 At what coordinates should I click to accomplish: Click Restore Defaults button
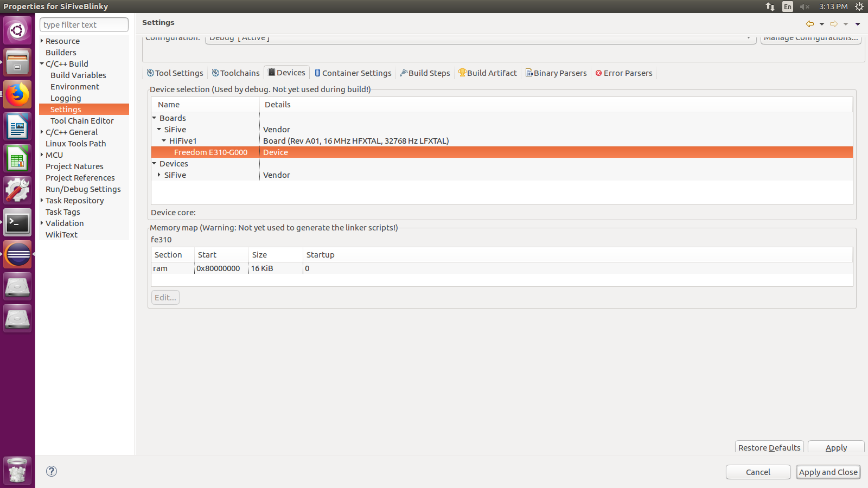(769, 447)
